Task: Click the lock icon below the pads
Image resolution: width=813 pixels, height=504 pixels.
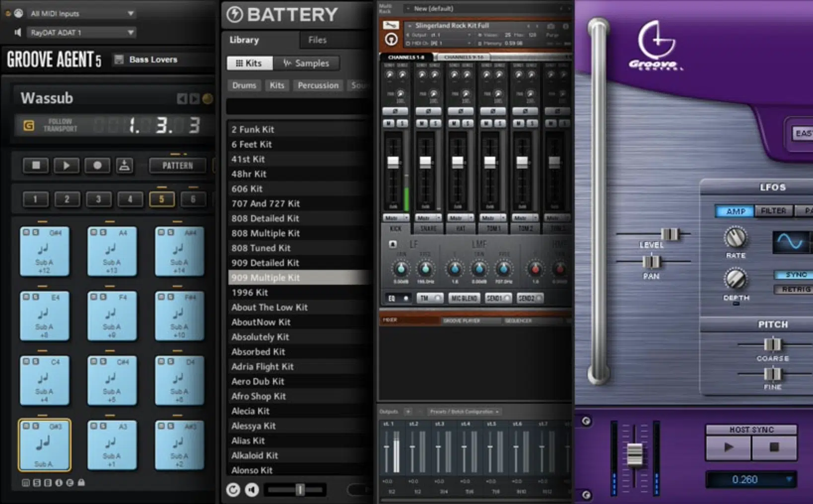Action: pos(81,482)
